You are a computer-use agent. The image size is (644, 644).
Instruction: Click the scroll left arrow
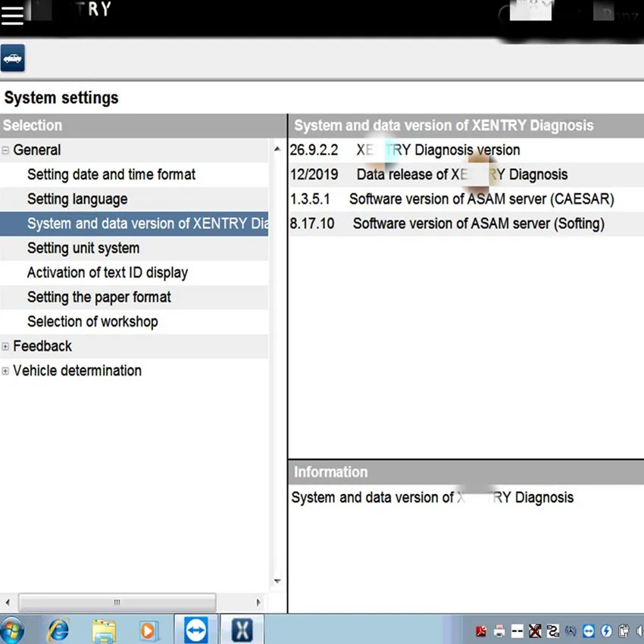(x=8, y=602)
